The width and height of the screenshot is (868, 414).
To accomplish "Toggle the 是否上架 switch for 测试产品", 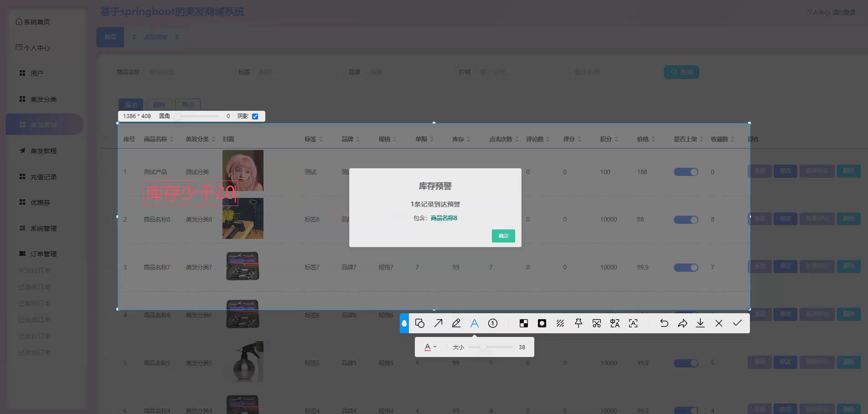I will (x=686, y=172).
